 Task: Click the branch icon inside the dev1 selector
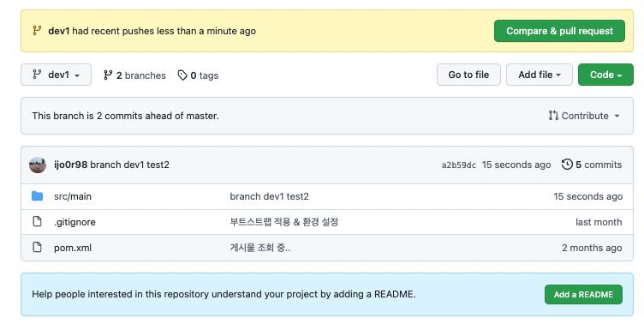[x=37, y=74]
